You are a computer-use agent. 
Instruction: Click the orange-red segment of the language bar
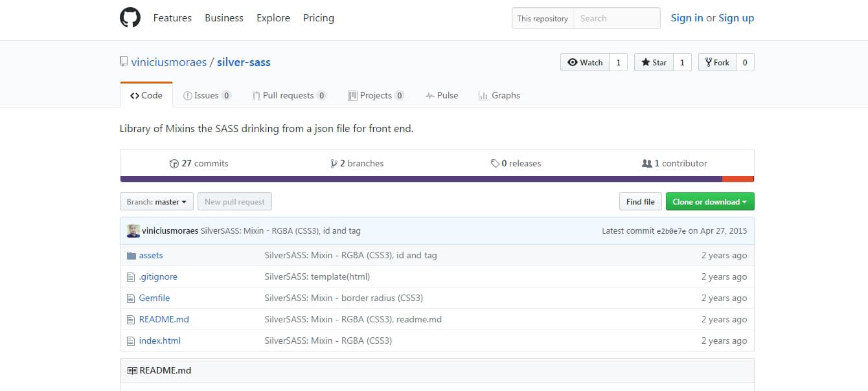[x=738, y=179]
